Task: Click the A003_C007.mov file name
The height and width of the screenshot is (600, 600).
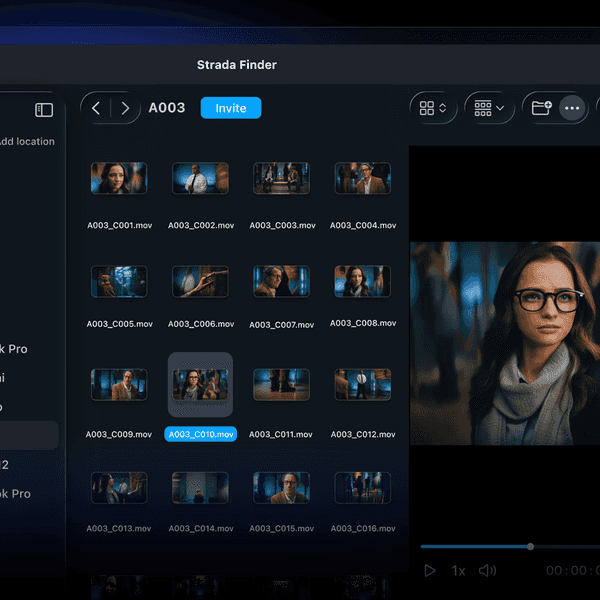Action: [282, 325]
